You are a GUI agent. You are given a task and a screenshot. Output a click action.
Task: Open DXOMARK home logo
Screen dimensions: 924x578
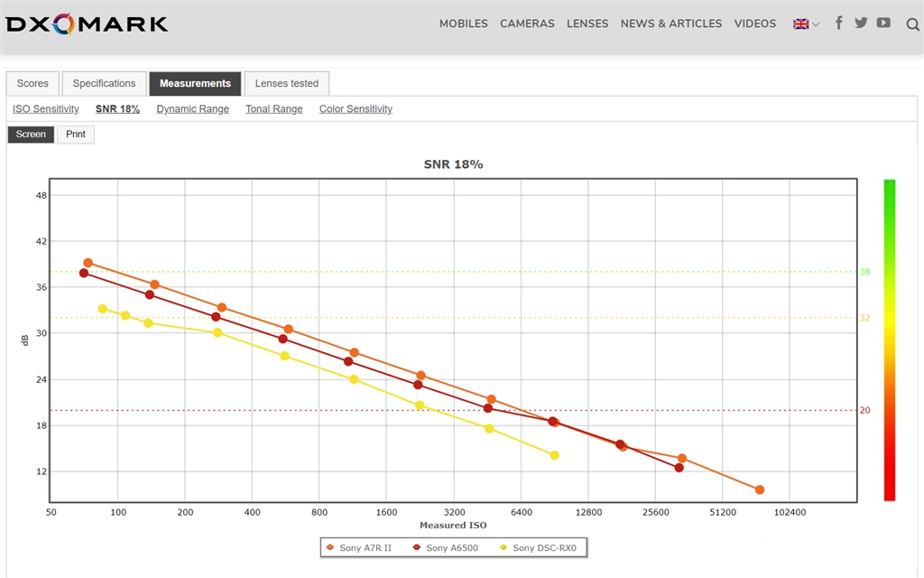pos(87,23)
